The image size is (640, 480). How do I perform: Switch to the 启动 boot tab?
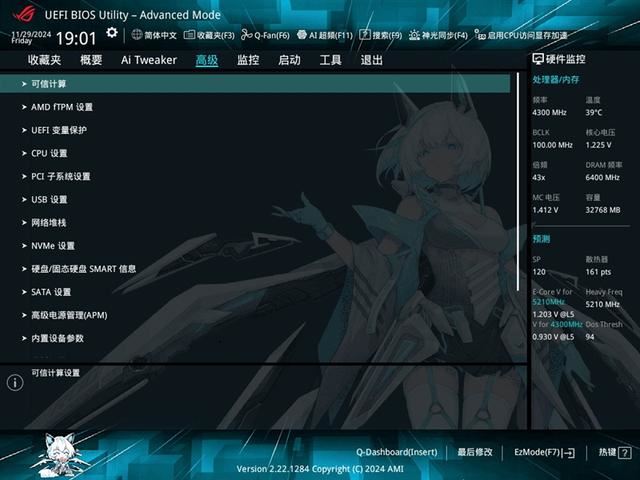[289, 60]
